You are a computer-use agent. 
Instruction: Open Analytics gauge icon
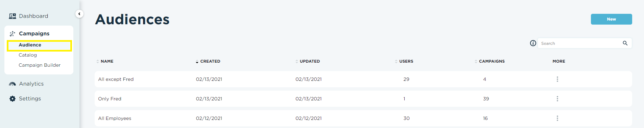pyautogui.click(x=13, y=84)
